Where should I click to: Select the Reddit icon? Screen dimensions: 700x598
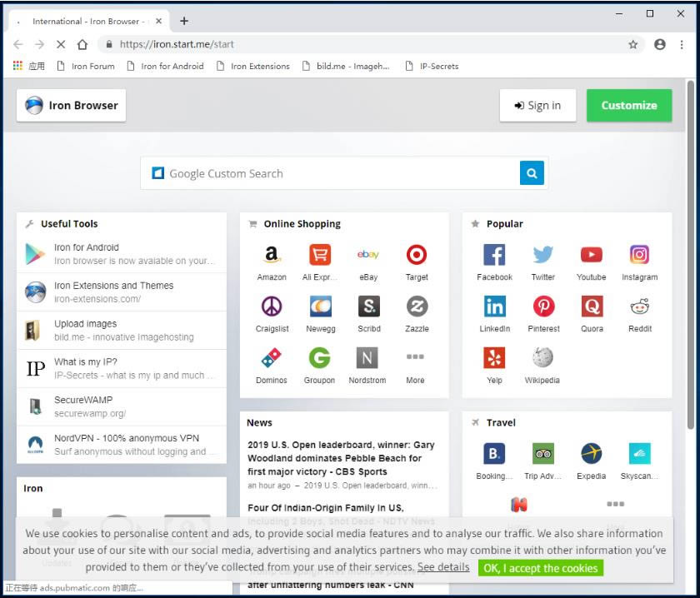pyautogui.click(x=639, y=306)
